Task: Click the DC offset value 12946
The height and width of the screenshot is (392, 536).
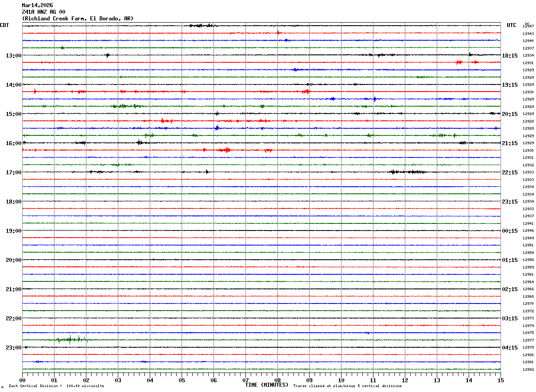Action: 528,231
